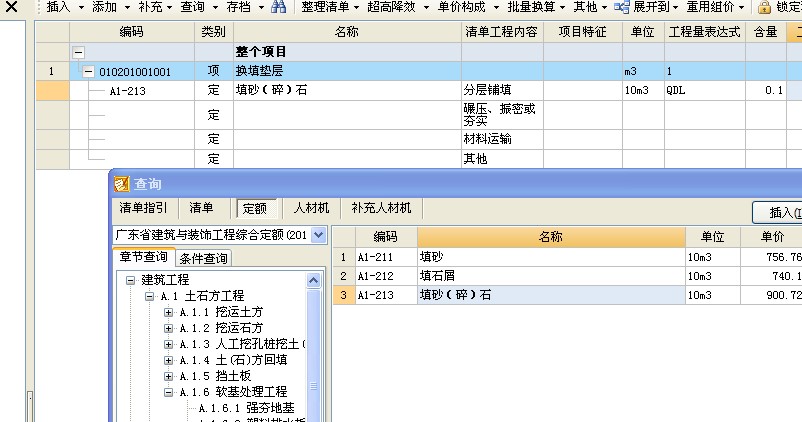Switch to the 清单 tab
The width and height of the screenshot is (802, 422).
coord(202,208)
